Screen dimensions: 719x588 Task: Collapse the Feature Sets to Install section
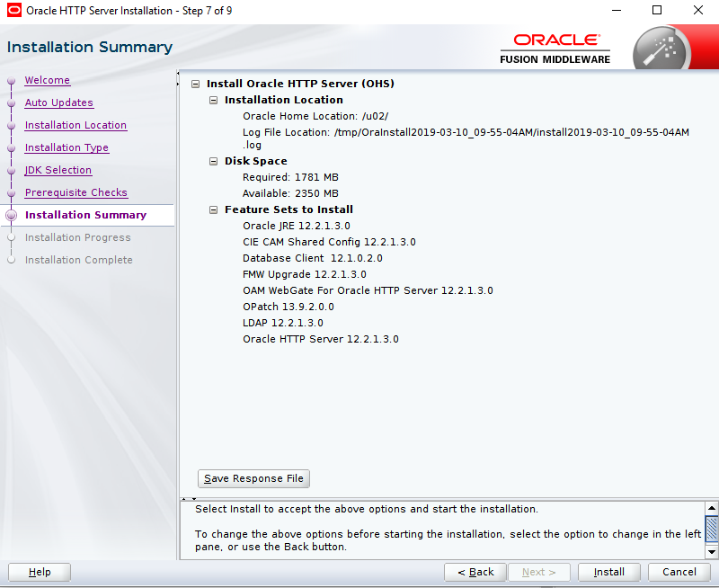coord(213,209)
